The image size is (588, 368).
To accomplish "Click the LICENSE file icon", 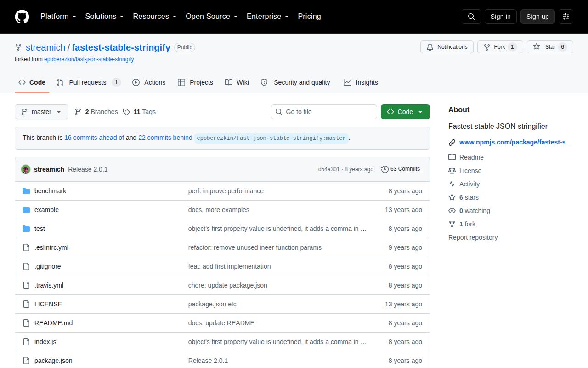I will [26, 304].
